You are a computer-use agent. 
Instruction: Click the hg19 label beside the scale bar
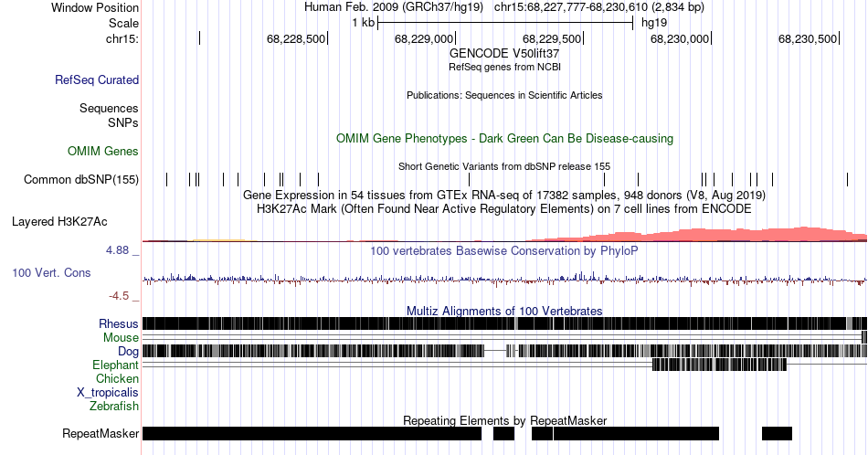pyautogui.click(x=654, y=23)
